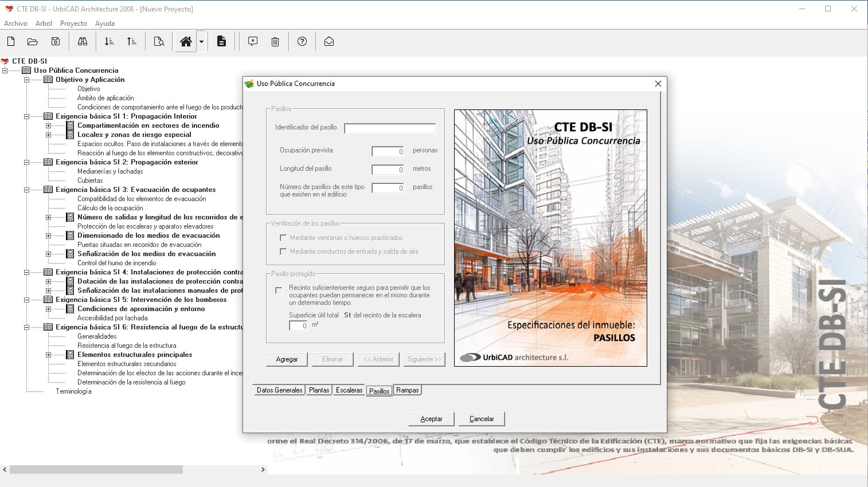The width and height of the screenshot is (868, 487).
Task: Click icon beside Señalización de los medios de evacuación
Action: pos(70,254)
